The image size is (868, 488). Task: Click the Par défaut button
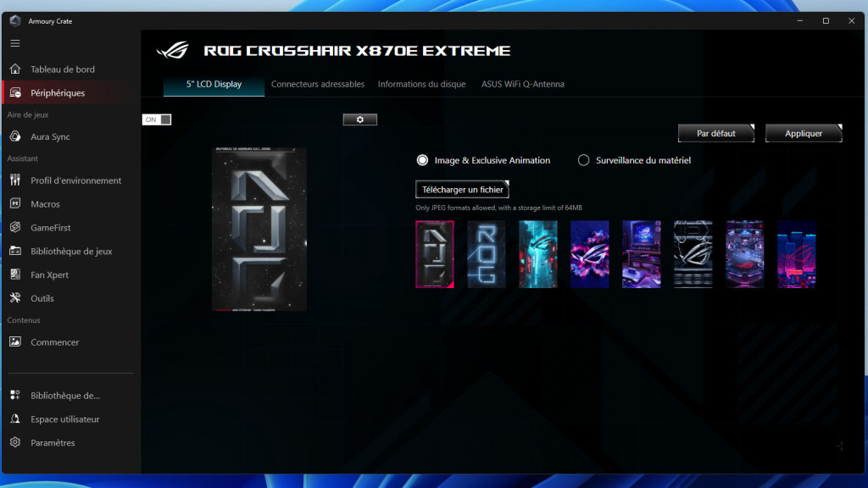click(715, 133)
